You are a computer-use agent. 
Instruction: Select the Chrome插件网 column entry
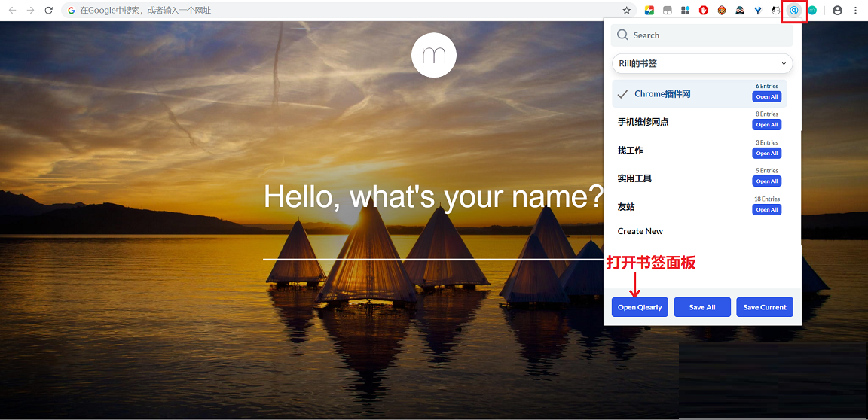pyautogui.click(x=662, y=94)
